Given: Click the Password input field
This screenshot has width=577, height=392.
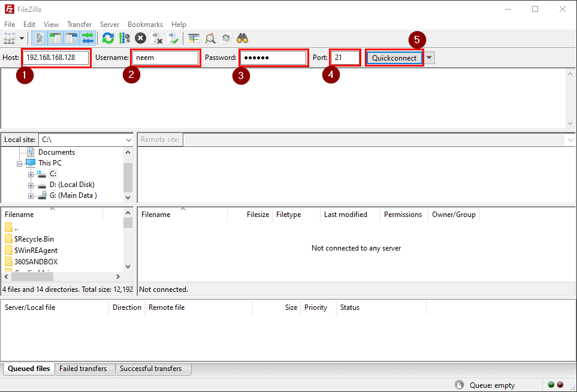Looking at the screenshot, I should (273, 58).
